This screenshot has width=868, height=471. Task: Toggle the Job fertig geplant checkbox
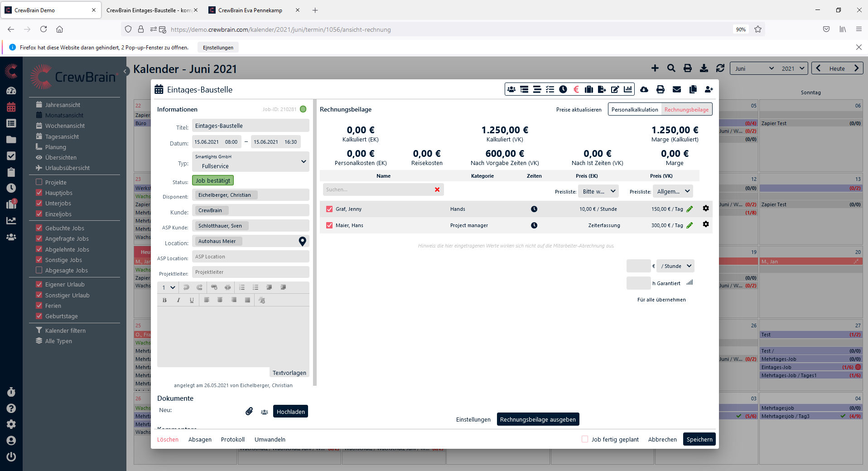pos(585,439)
